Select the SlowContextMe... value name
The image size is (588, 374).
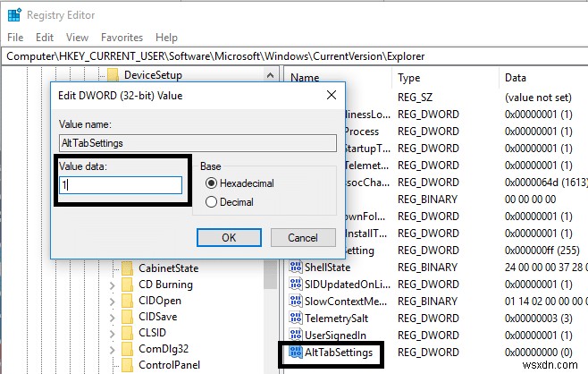pyautogui.click(x=346, y=302)
